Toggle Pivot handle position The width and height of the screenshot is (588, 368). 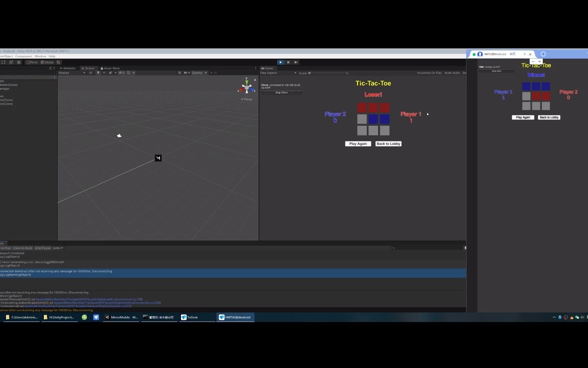coord(32,62)
